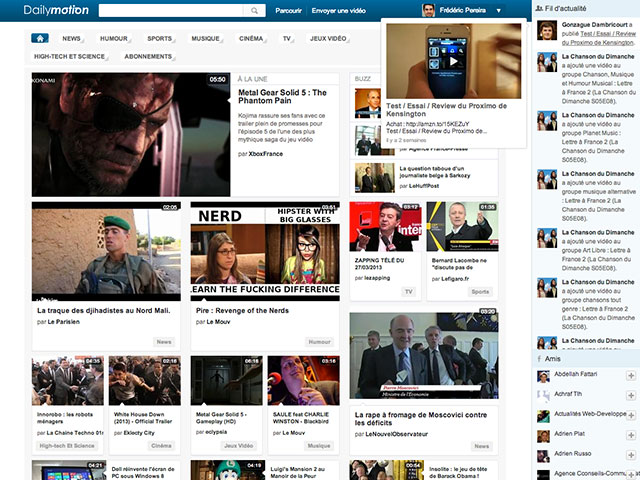Open the Dell réinvente l'écran de PC thumbnail

[x=69, y=470]
